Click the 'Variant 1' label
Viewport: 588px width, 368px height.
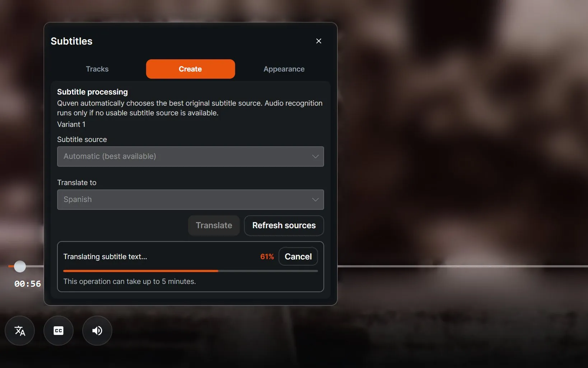click(x=71, y=124)
